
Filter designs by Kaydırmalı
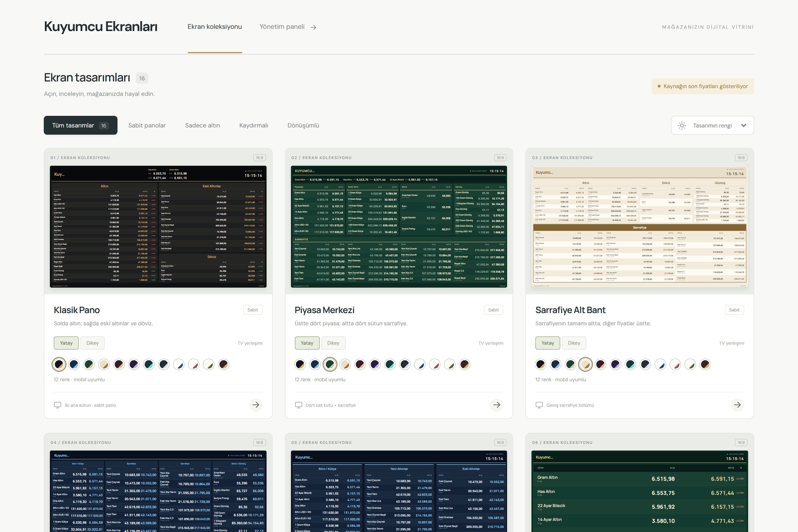pos(254,126)
